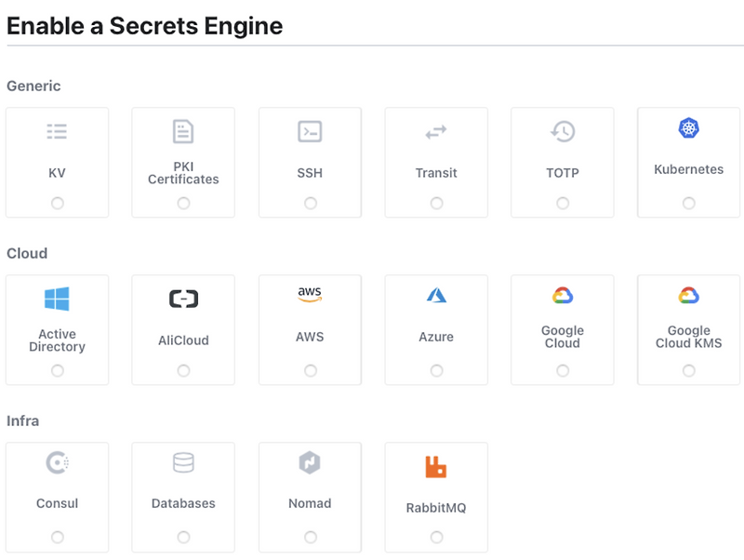Click the Kubernetes helm wheel icon

click(x=688, y=128)
